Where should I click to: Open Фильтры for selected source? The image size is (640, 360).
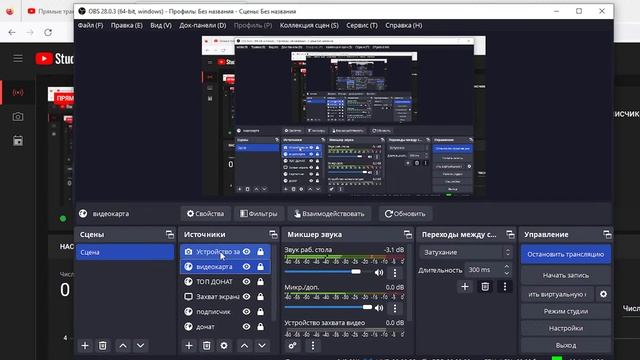pos(259,213)
